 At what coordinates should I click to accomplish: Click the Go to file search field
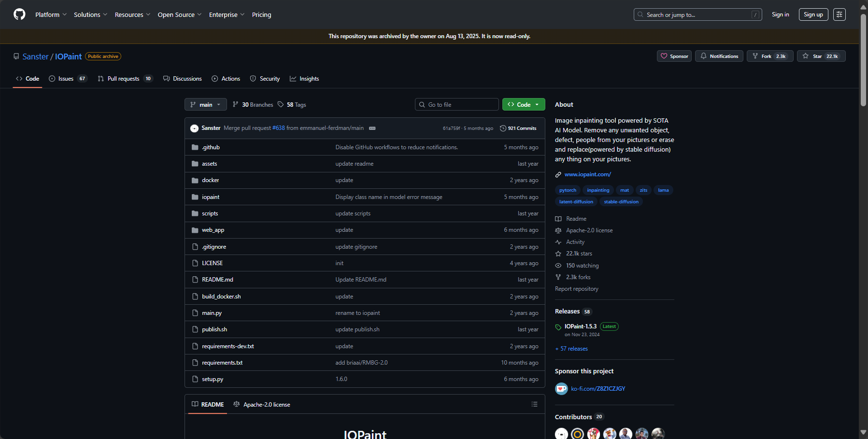(457, 104)
